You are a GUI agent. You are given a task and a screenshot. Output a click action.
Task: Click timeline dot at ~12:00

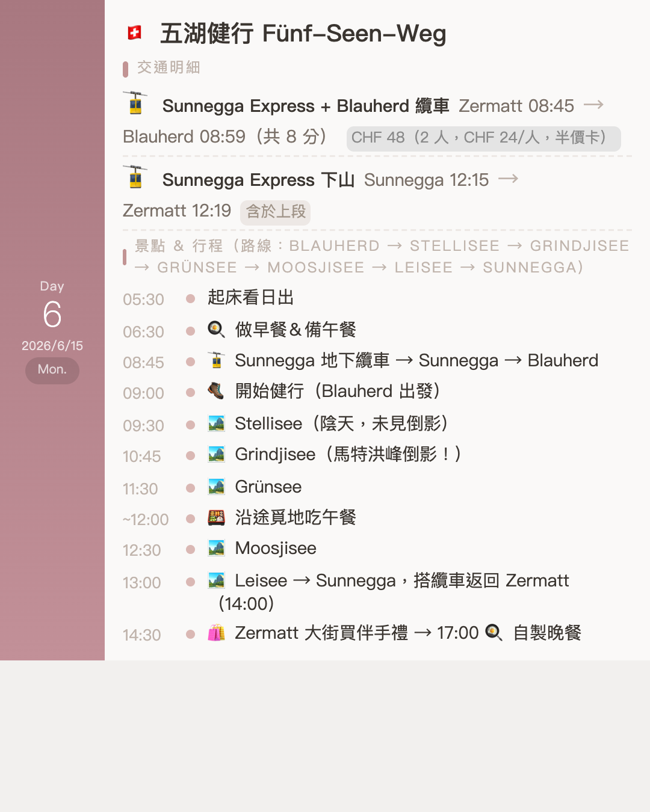click(x=191, y=518)
